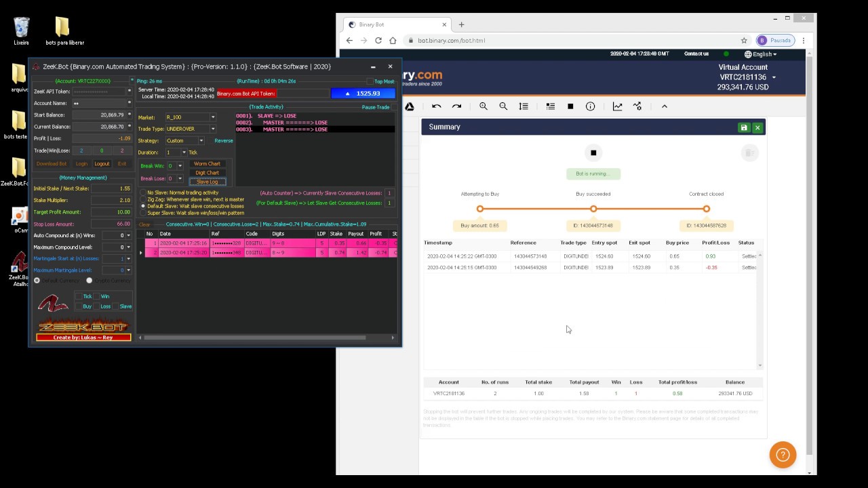This screenshot has height=488, width=868.
Task: Bookmark this page with the star icon
Action: (744, 41)
